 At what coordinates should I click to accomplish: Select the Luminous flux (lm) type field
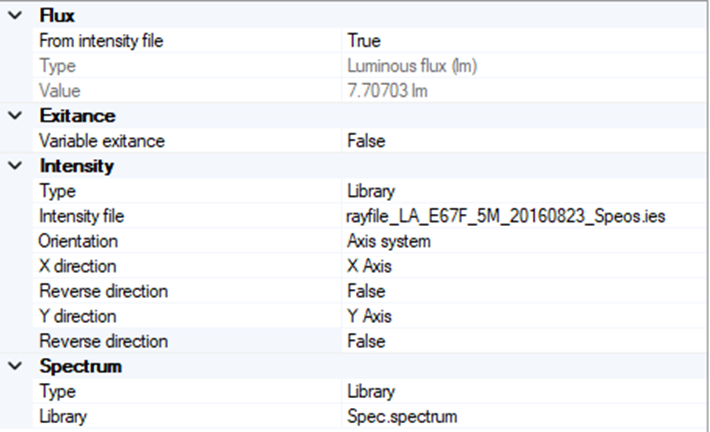click(410, 66)
